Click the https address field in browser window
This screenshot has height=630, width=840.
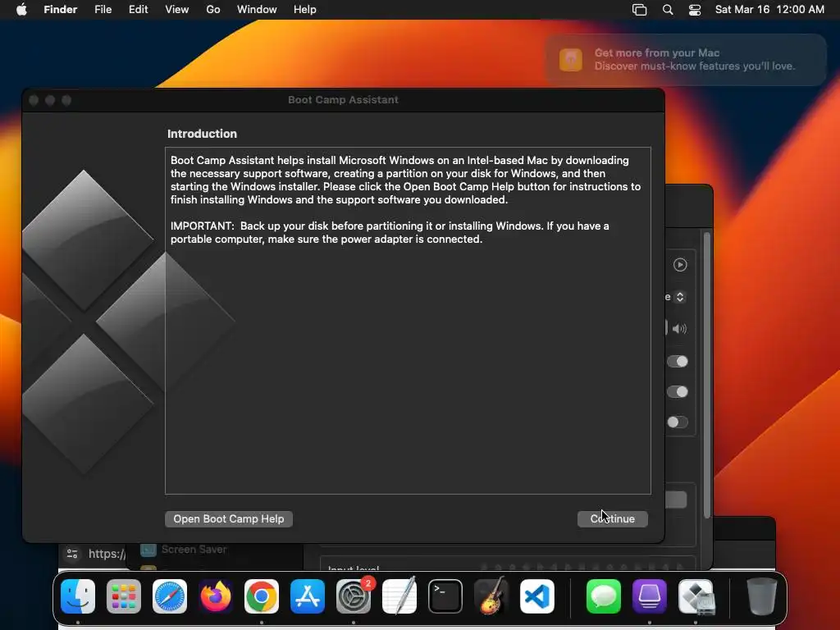click(107, 554)
